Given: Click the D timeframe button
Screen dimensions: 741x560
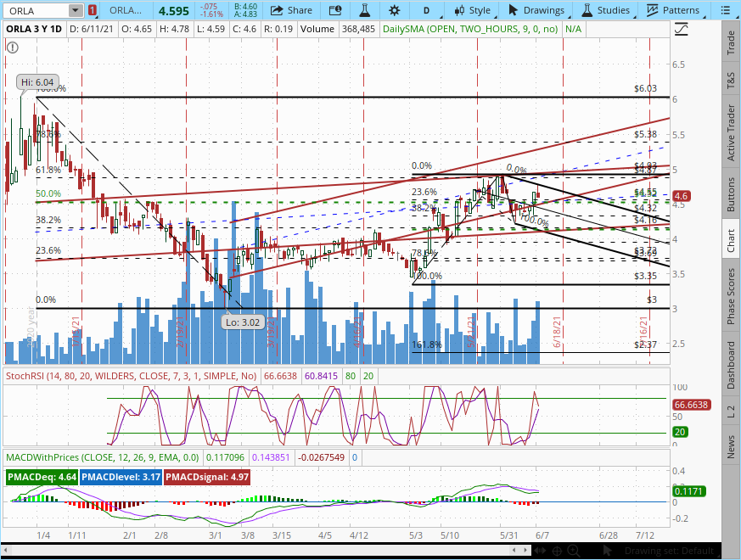Looking at the screenshot, I should point(426,10).
